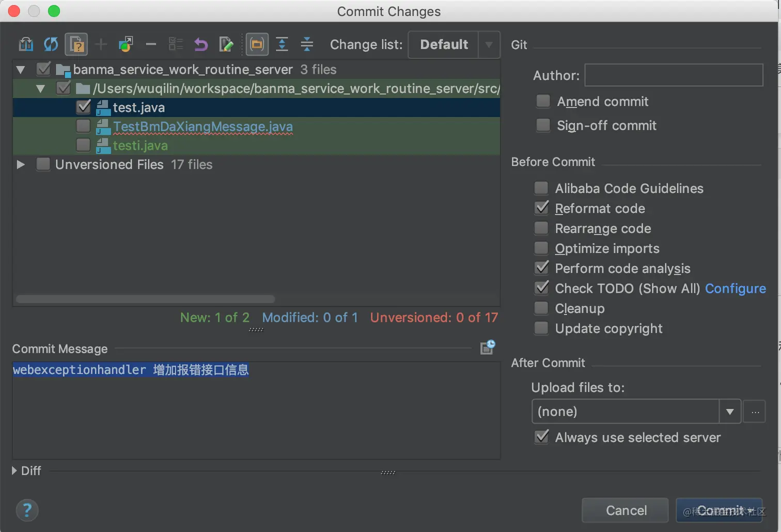Viewport: 781px width, 532px height.
Task: Click the Collapse all icon
Action: pos(307,44)
